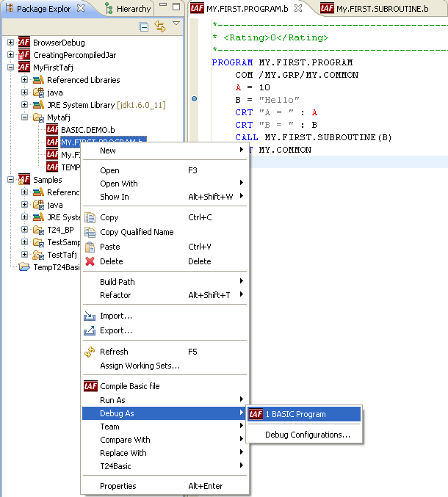Click breakpoint marker in editor gutter
Viewport: 448px width, 497px height.
pos(194,98)
